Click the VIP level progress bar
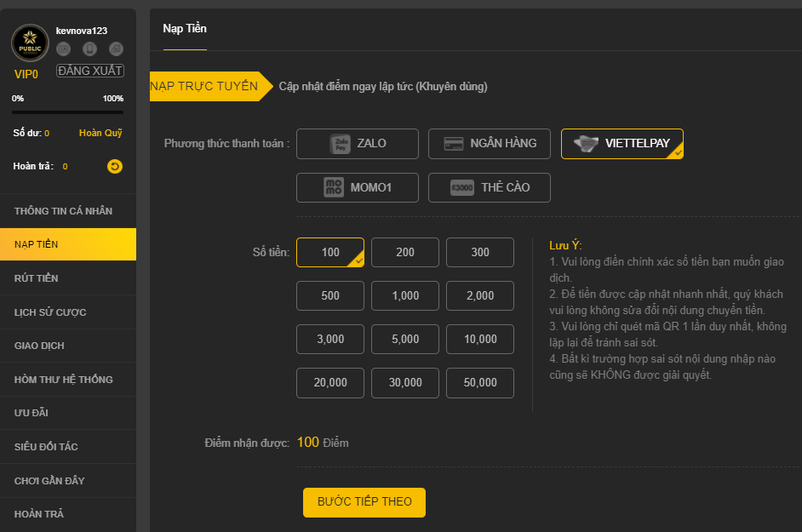Image resolution: width=802 pixels, height=532 pixels. tap(67, 112)
